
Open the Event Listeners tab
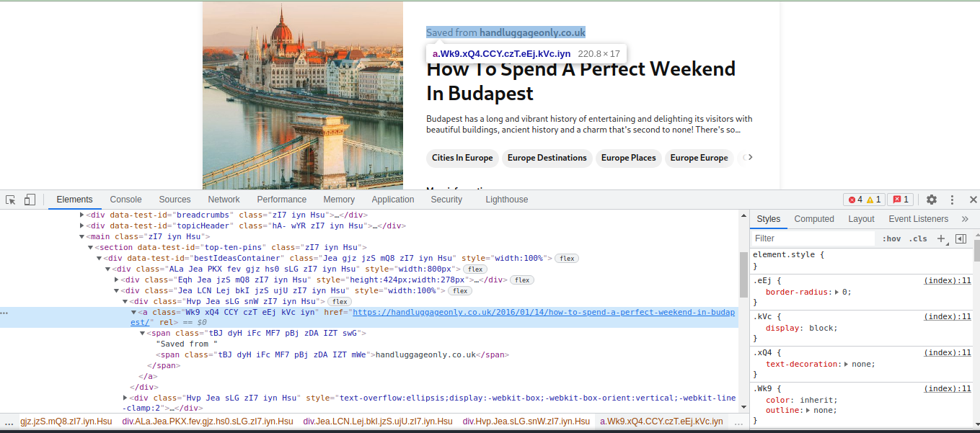(x=918, y=219)
